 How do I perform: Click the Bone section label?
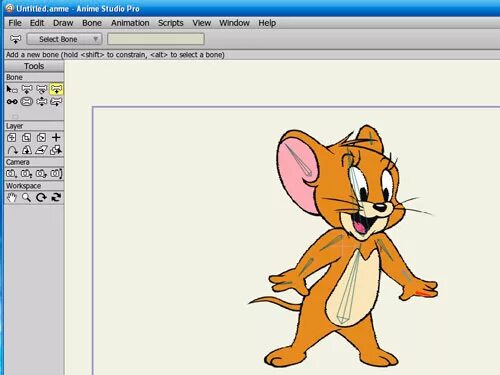click(14, 77)
